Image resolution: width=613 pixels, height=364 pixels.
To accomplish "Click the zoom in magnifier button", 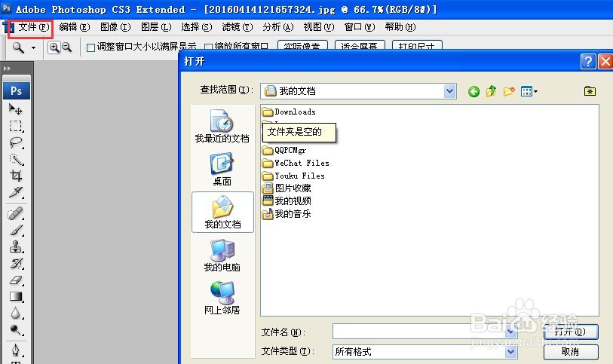I will coord(54,47).
